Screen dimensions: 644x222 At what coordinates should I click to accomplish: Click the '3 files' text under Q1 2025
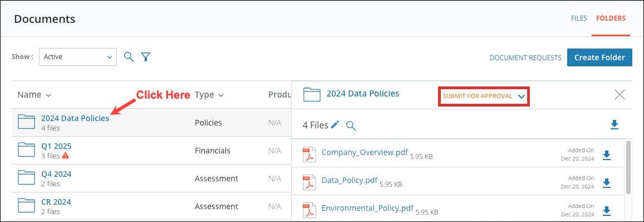click(51, 156)
